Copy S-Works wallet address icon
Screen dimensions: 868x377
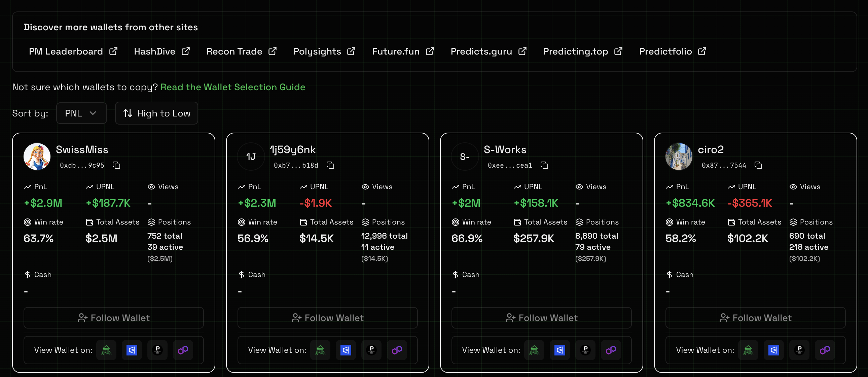pyautogui.click(x=544, y=165)
